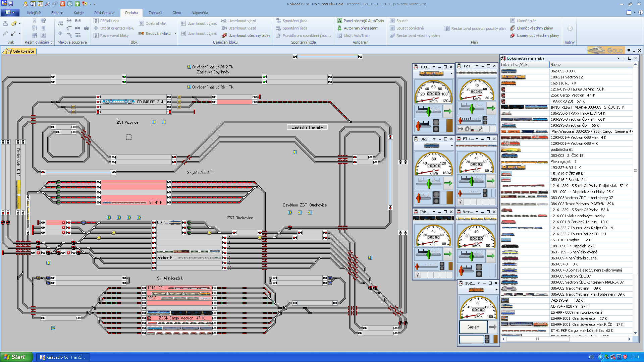The width and height of the screenshot is (644, 362).
Task: Click the hammer and wrench tools icon
Action: click(x=47, y=4)
